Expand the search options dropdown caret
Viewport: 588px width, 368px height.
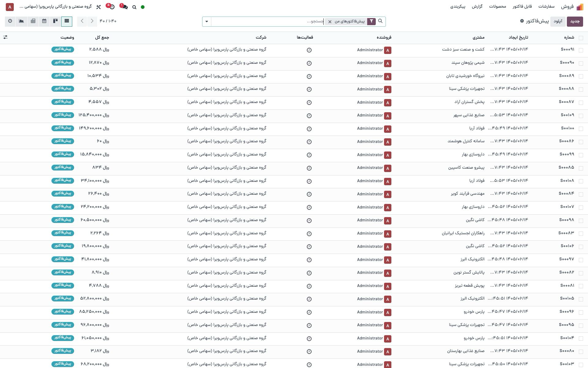point(207,21)
